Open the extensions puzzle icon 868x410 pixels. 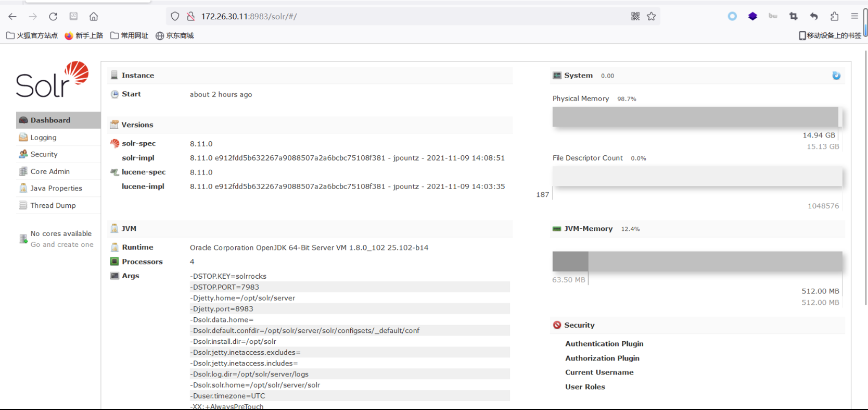coord(834,17)
